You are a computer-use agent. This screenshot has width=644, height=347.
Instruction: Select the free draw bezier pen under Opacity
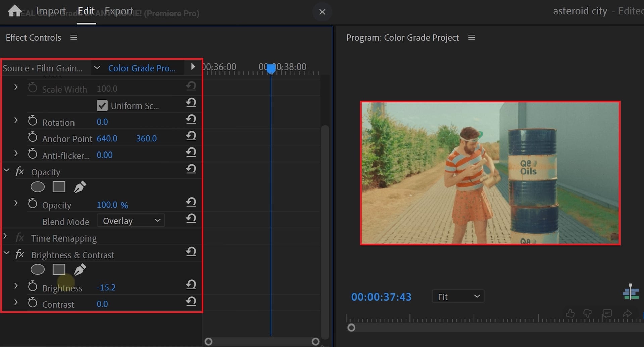pyautogui.click(x=80, y=187)
